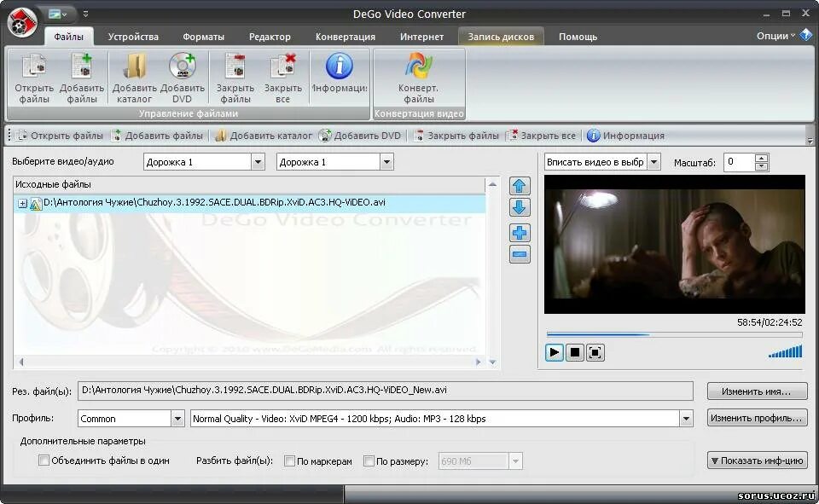
Task: Click the file list horizontal scrollbar right arrow
Action: click(478, 362)
